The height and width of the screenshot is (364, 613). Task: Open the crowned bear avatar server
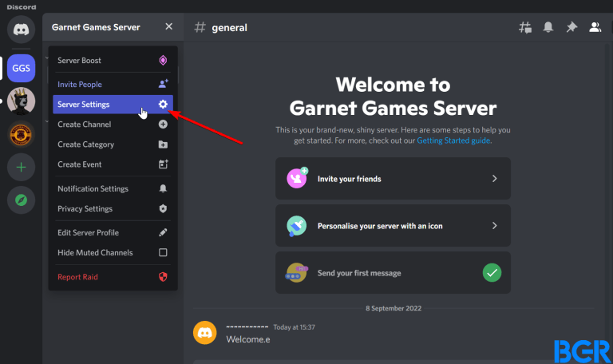[x=21, y=101]
